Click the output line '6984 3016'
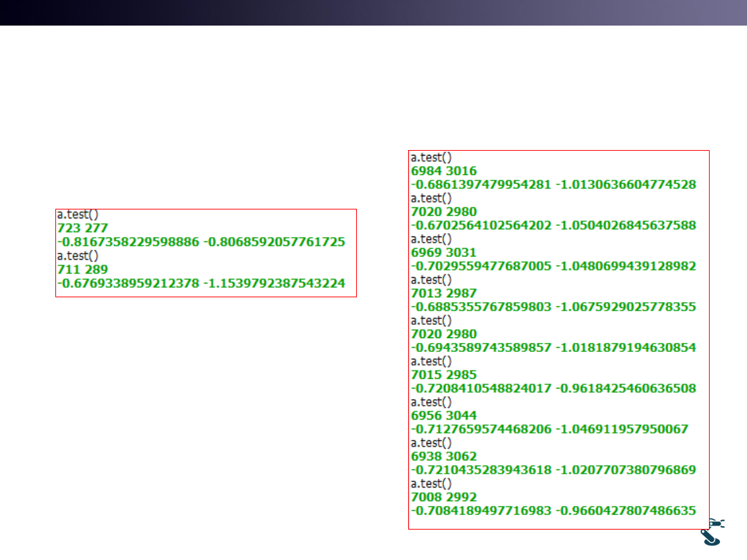The width and height of the screenshot is (747, 560). 443,171
